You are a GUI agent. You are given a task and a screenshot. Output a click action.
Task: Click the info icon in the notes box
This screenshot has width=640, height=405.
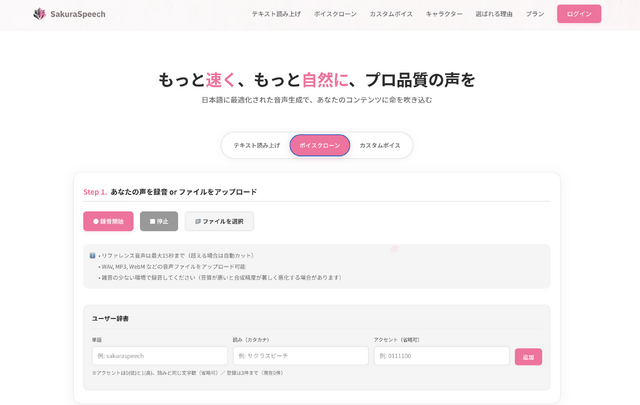click(92, 256)
